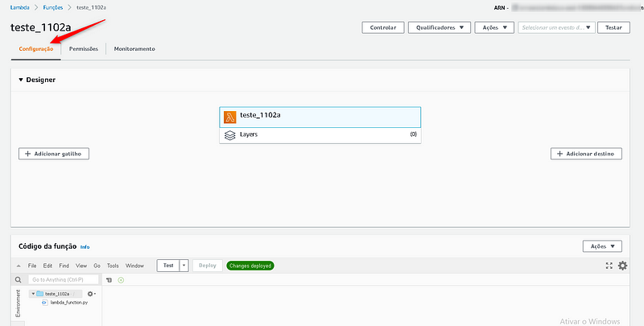Open the View menu
The width and height of the screenshot is (644, 326).
[81, 266]
